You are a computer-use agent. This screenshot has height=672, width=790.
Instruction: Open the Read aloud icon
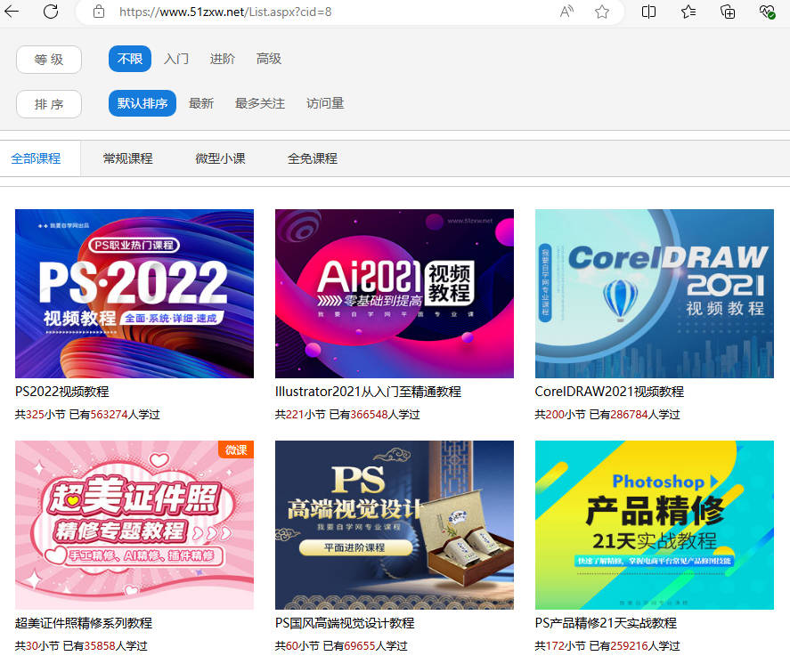click(x=566, y=12)
